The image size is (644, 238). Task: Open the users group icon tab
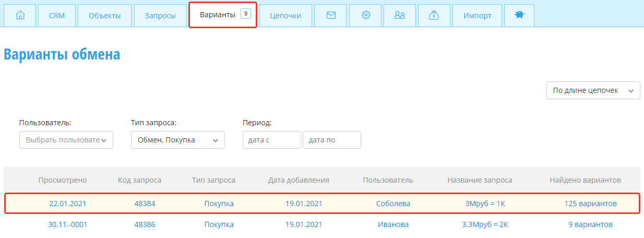[x=400, y=16]
